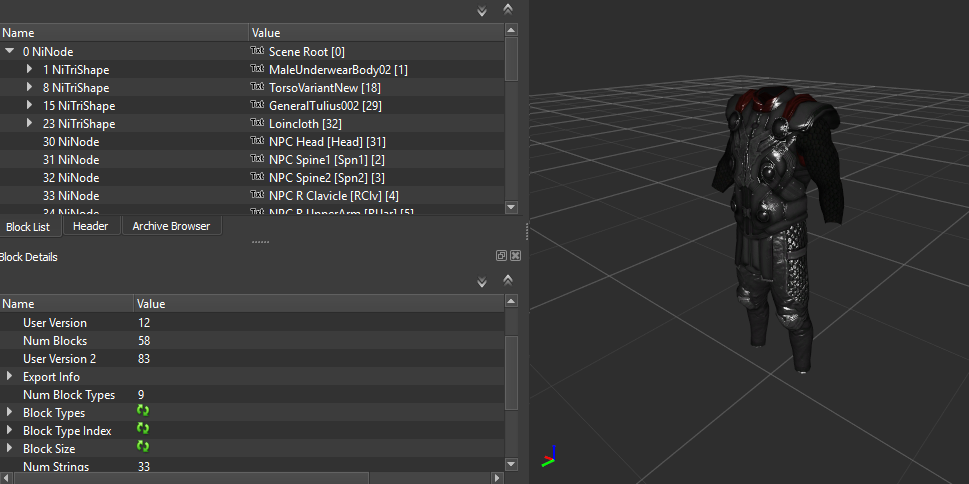Click the green refresh icon for Block Types

pos(143,411)
